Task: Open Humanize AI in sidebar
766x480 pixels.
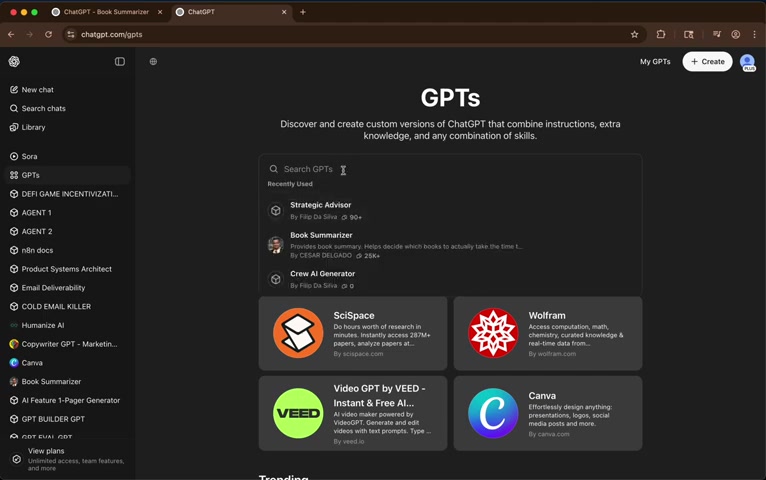Action: coord(67,325)
